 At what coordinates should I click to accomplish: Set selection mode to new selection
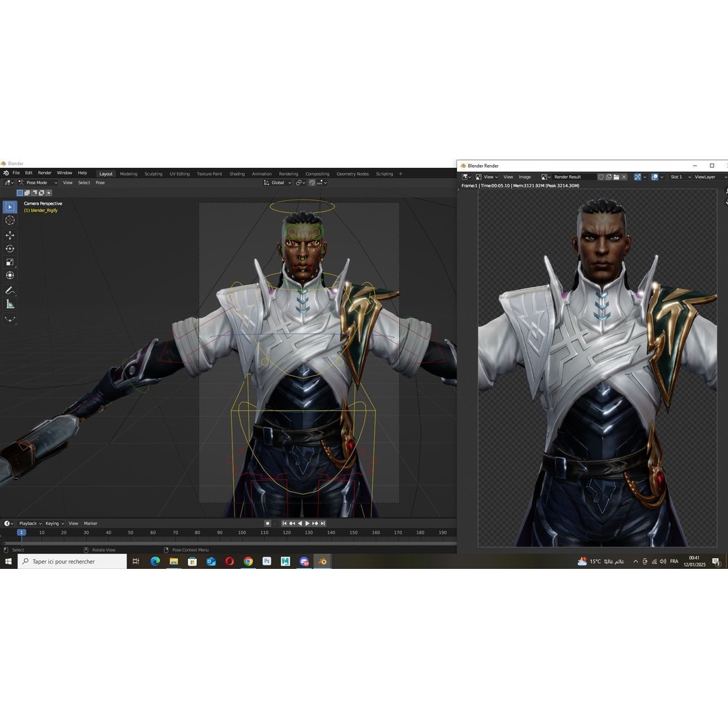tap(20, 193)
